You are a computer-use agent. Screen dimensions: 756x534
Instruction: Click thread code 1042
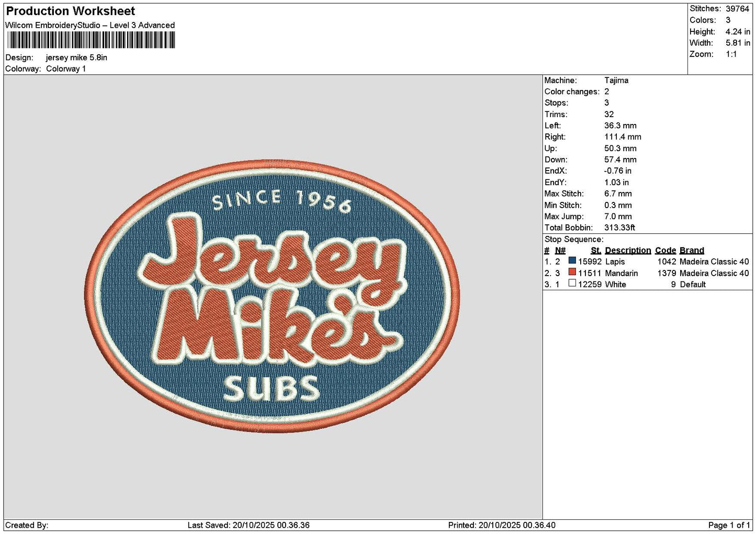pyautogui.click(x=667, y=262)
